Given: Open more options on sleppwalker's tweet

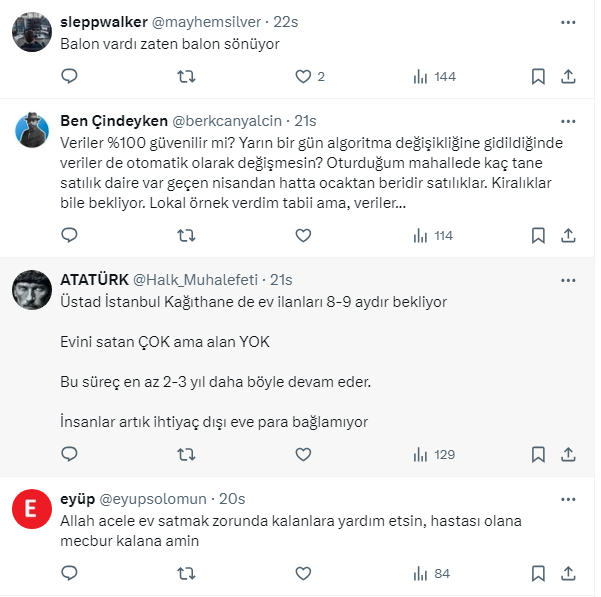Looking at the screenshot, I should pos(568,20).
